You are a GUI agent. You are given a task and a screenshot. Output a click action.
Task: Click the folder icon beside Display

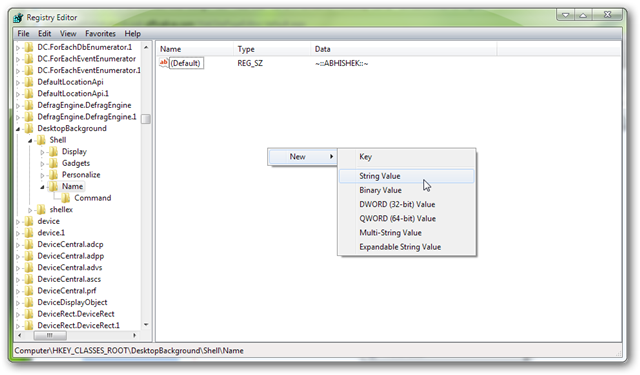coord(53,152)
